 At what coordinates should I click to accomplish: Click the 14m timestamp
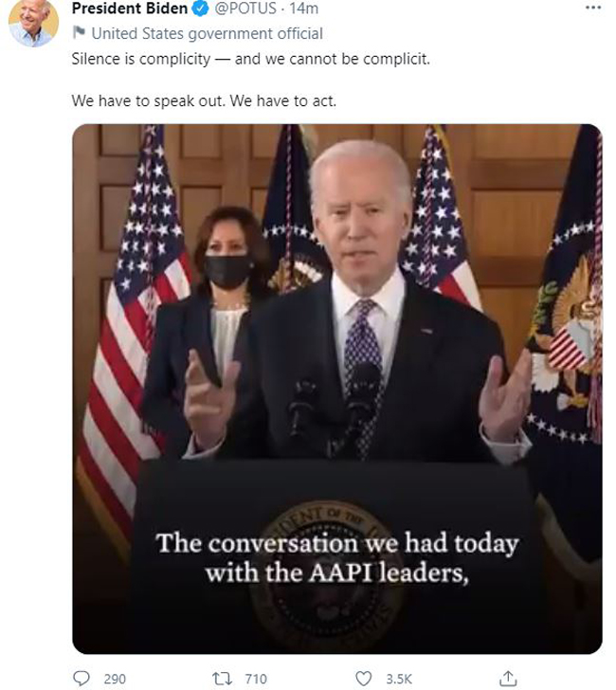[x=303, y=8]
